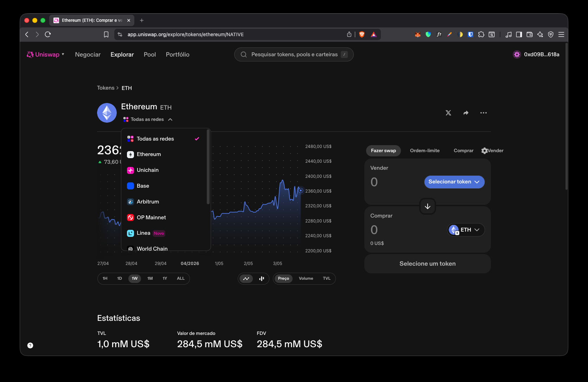
Task: Select the 1D time range
Action: point(120,279)
